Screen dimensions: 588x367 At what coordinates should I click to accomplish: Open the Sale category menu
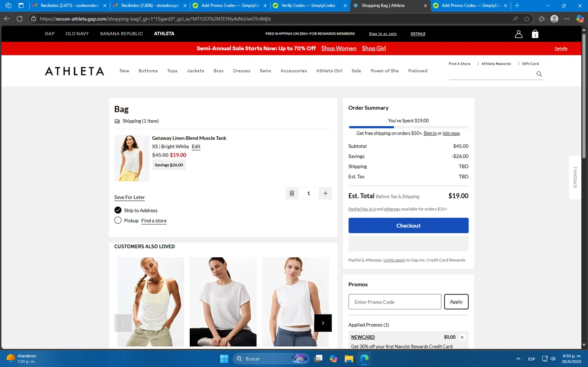point(356,71)
